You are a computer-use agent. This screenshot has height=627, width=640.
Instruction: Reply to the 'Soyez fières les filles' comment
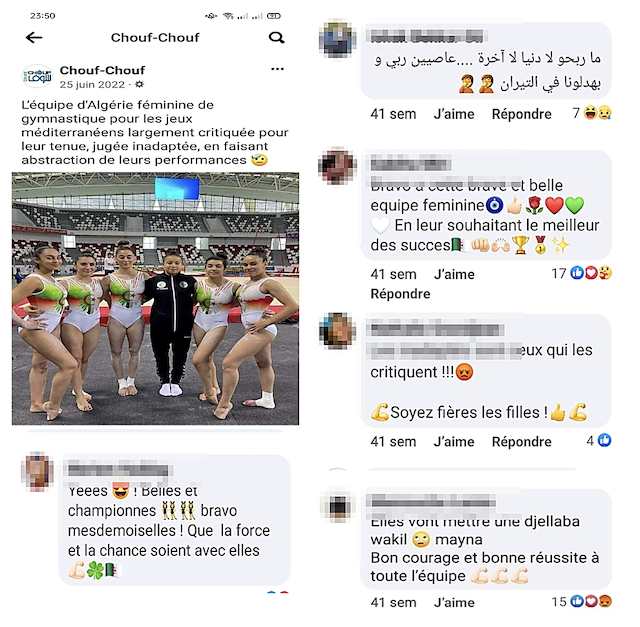(521, 442)
